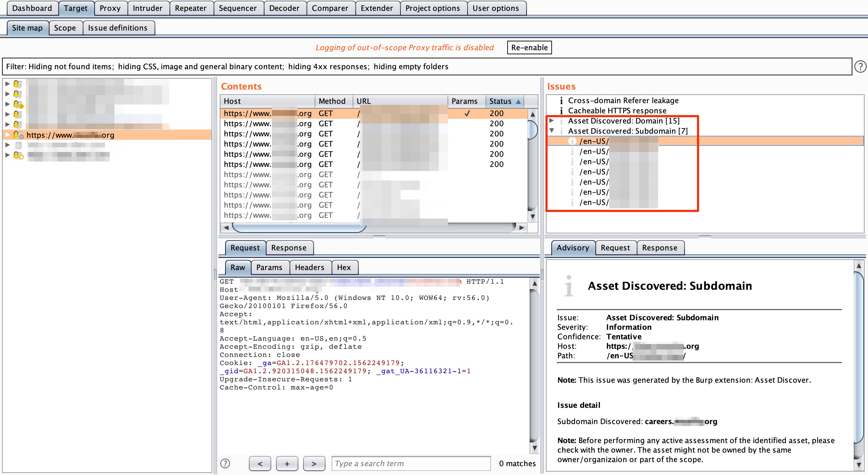This screenshot has height=475, width=868.
Task: Open Headers view of request
Action: 310,267
